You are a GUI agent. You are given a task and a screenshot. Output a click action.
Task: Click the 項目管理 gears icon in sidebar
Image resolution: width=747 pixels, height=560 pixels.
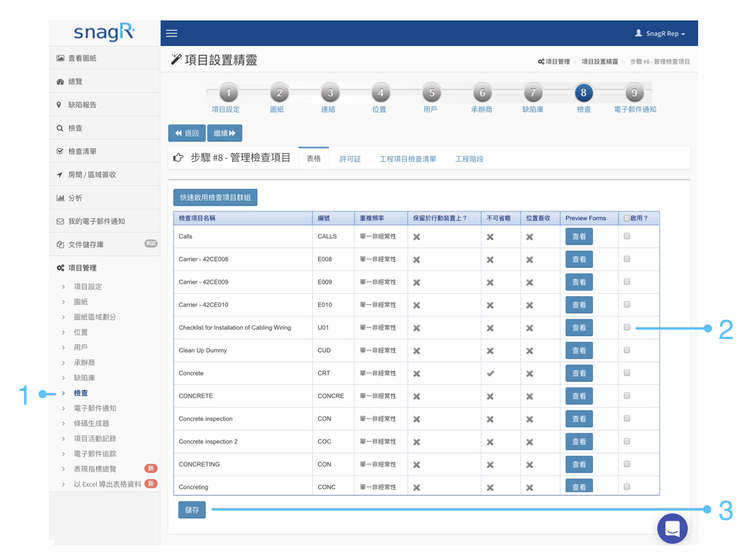point(61,268)
